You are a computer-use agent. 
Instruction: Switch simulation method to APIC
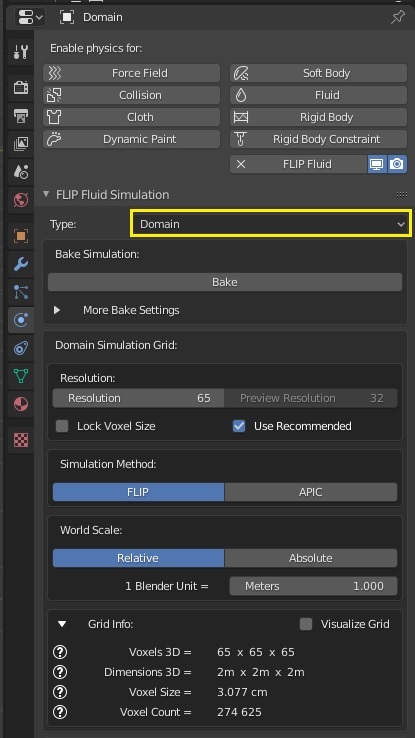[x=311, y=492]
